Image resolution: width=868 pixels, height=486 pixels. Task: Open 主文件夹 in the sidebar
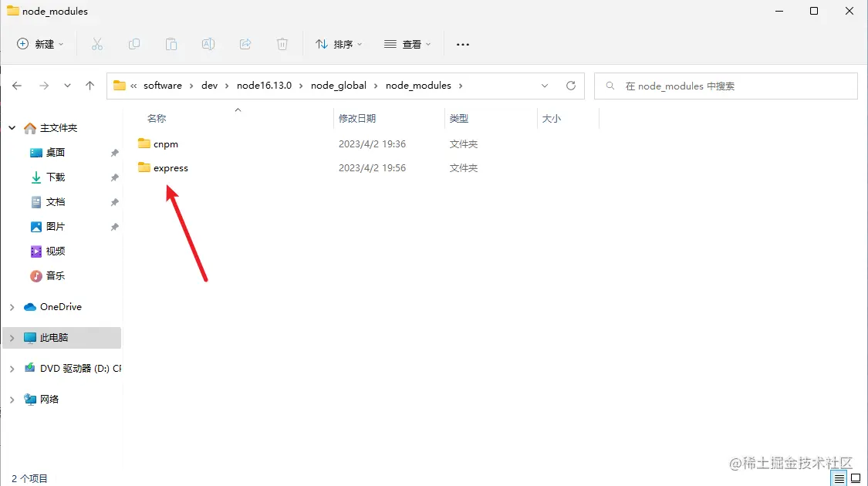[58, 128]
